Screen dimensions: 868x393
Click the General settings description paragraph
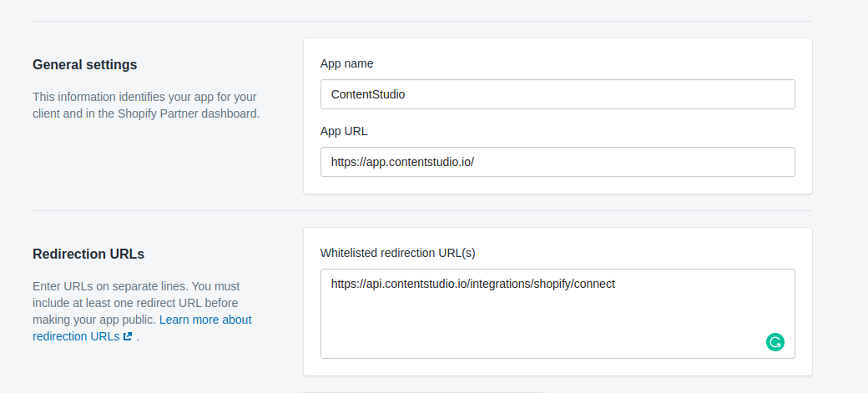tap(146, 105)
